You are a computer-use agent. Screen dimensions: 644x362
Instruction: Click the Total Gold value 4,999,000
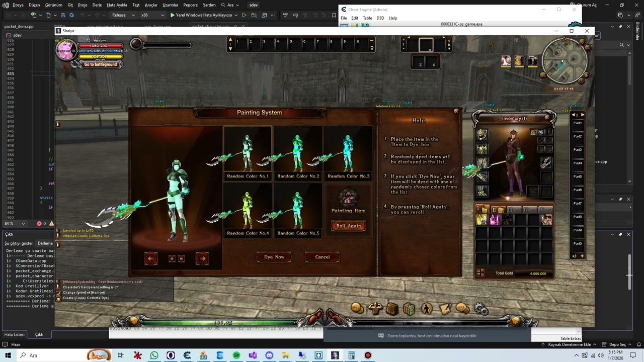pyautogui.click(x=538, y=274)
